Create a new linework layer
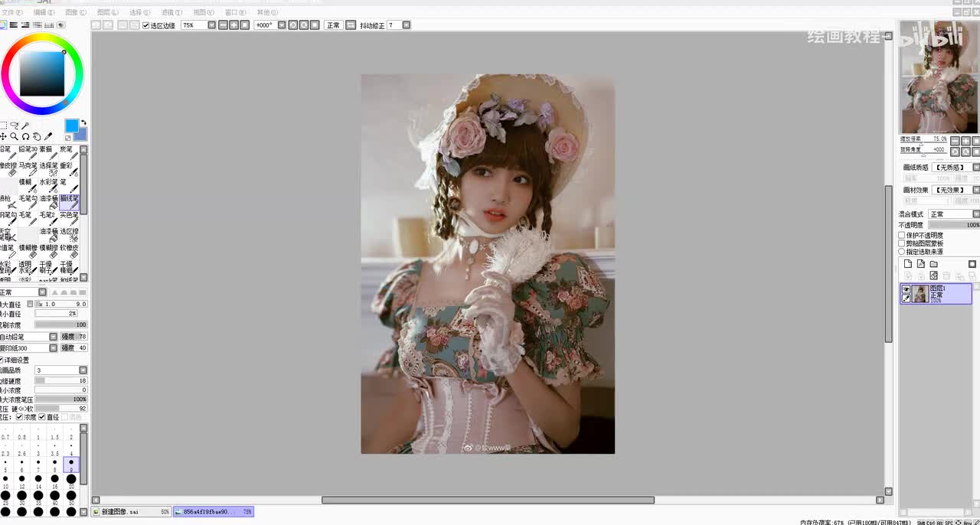 [921, 264]
